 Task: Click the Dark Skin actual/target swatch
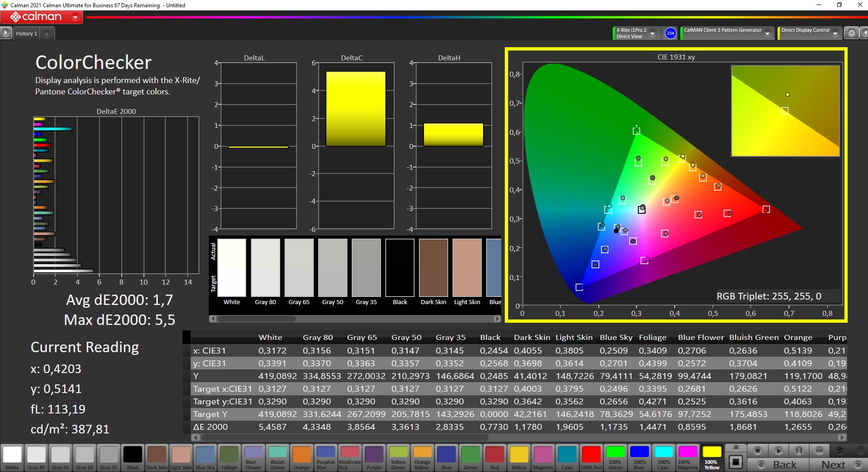(x=434, y=268)
